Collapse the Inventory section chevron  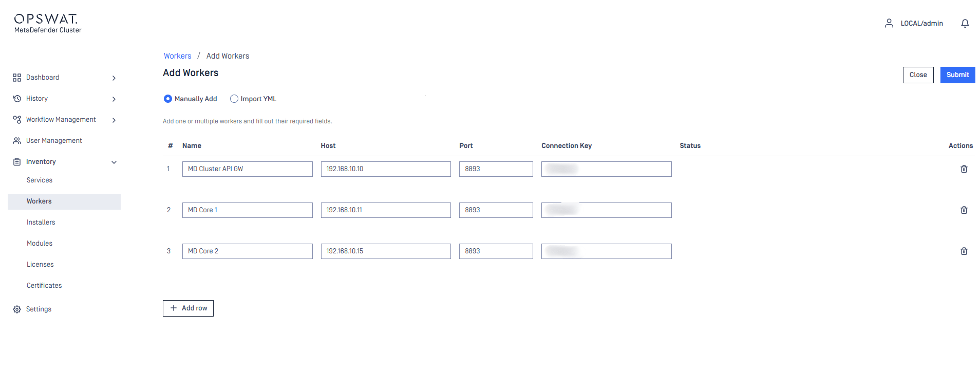point(114,162)
